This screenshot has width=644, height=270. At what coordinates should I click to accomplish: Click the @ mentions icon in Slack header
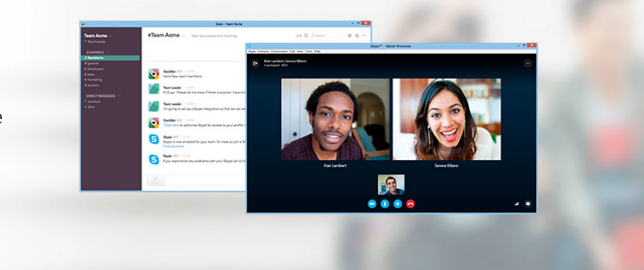tap(349, 36)
